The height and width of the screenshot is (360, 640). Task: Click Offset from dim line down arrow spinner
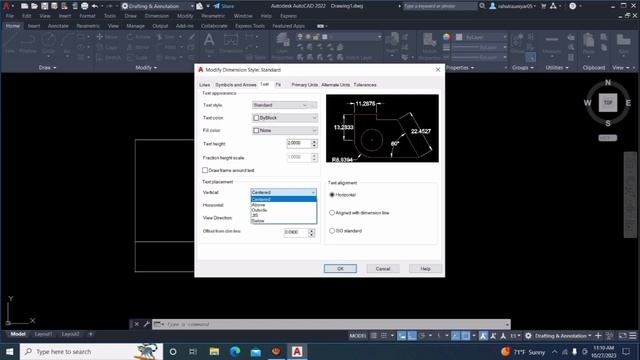coord(311,234)
